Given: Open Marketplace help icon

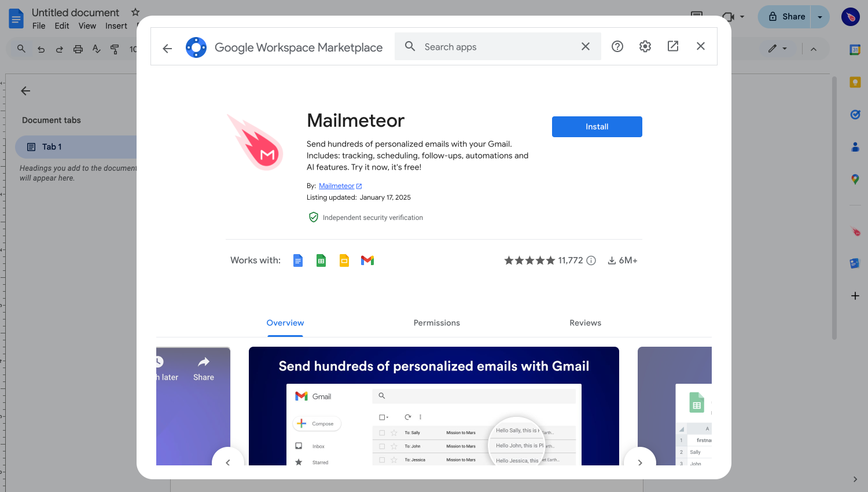Looking at the screenshot, I should pos(617,46).
